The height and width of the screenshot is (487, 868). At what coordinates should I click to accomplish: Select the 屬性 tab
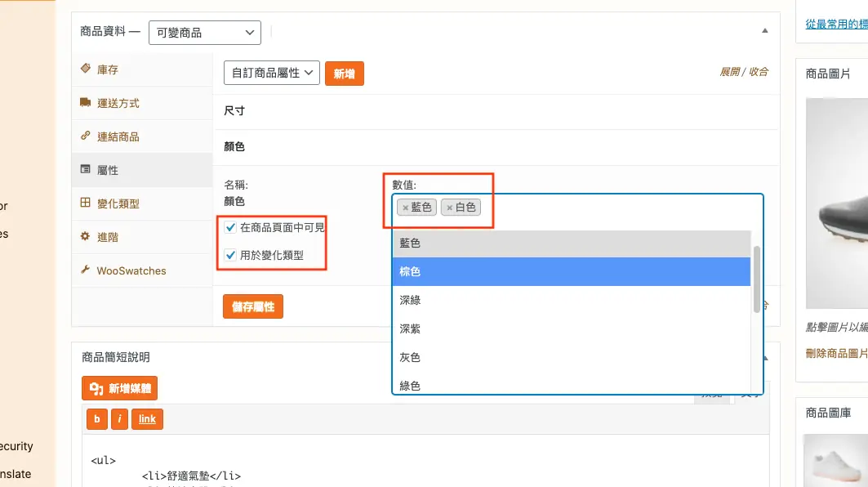(142, 170)
